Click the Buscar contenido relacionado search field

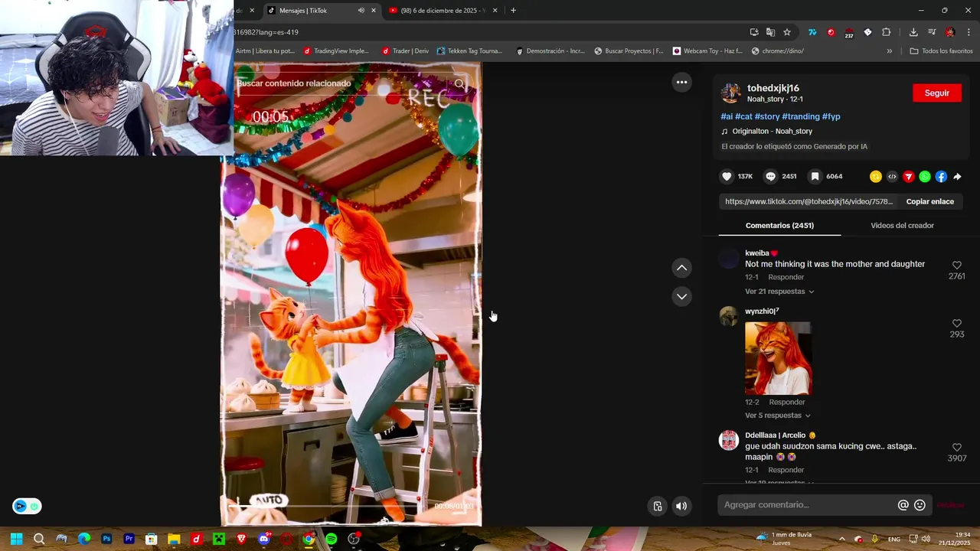point(341,83)
